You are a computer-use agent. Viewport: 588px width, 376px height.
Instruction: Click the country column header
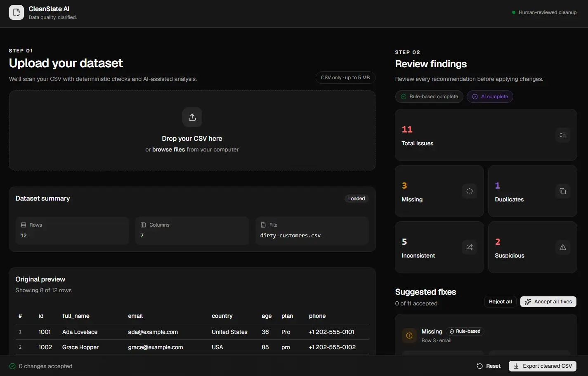click(222, 316)
